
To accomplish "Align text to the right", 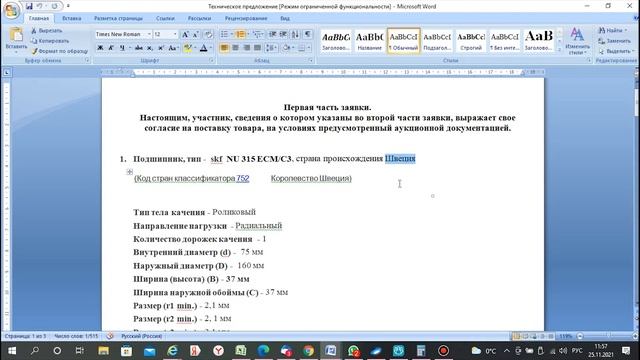I will click(246, 48).
